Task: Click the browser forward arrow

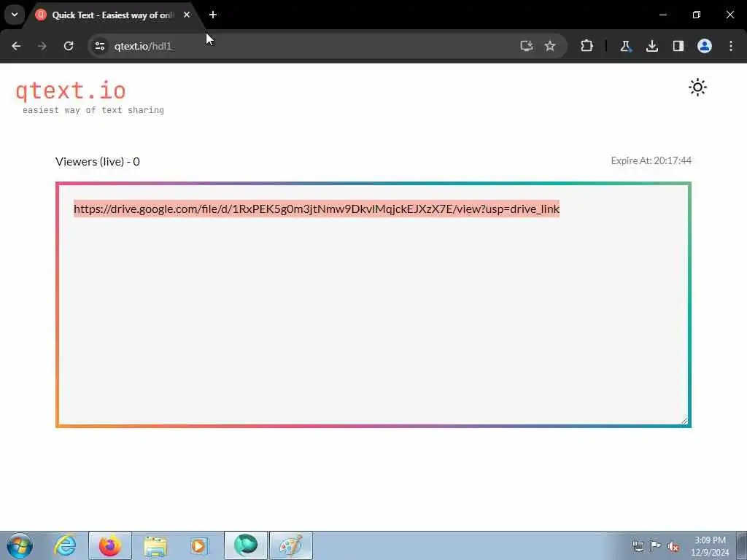Action: point(42,46)
